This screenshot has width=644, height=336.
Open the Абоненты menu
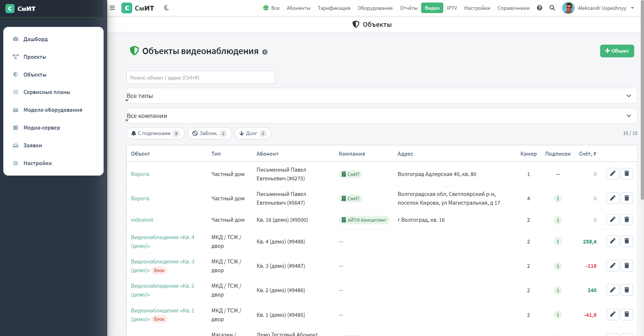299,8
